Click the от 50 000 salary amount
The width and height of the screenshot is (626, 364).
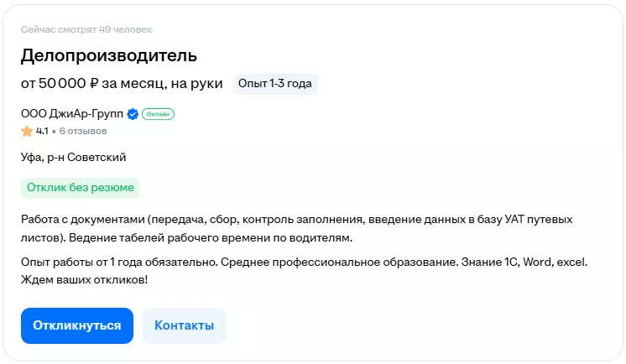[x=53, y=84]
